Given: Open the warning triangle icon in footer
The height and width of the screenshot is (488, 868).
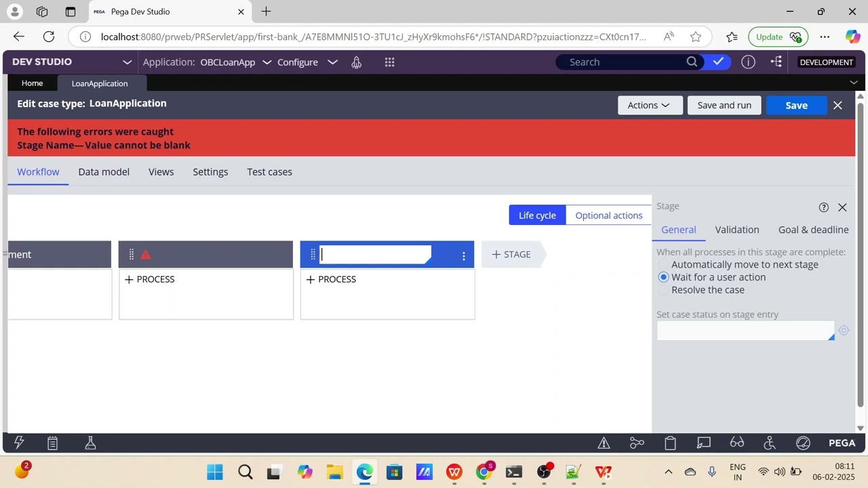Looking at the screenshot, I should (604, 443).
